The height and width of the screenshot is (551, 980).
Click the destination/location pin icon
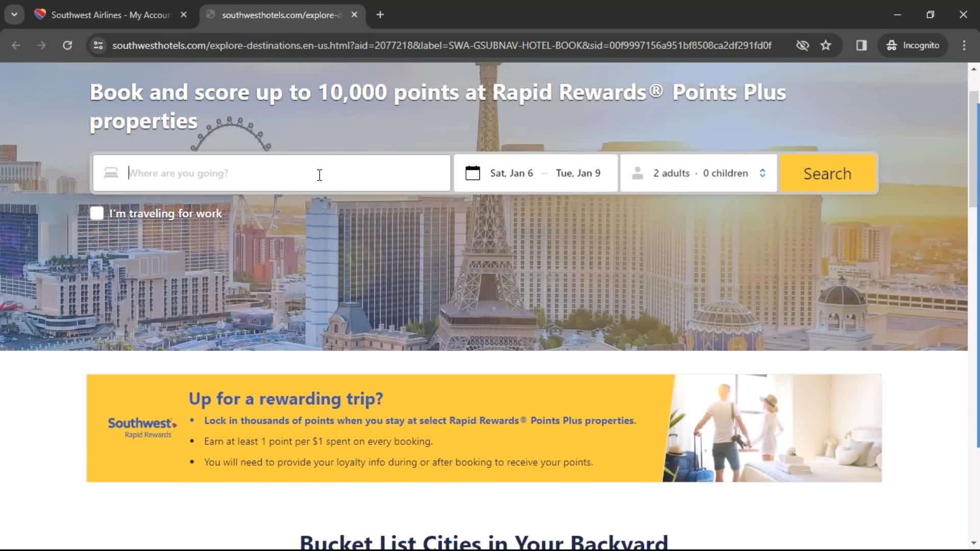pyautogui.click(x=110, y=173)
